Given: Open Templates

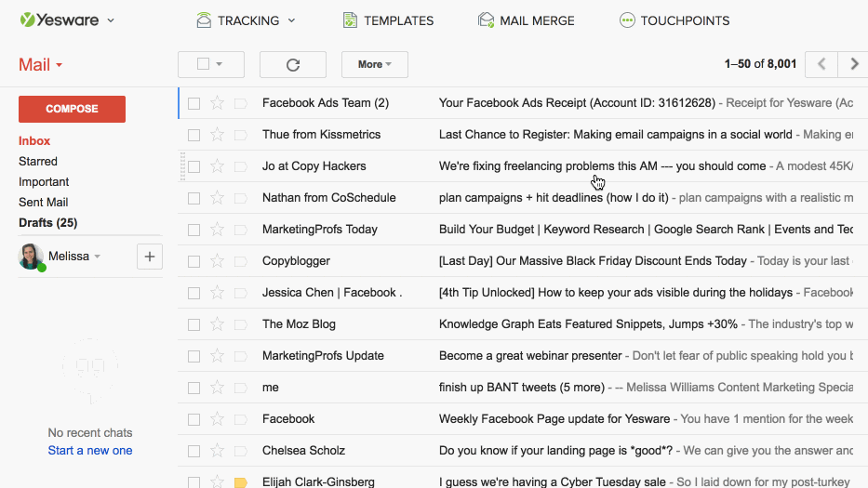Looking at the screenshot, I should pyautogui.click(x=388, y=20).
